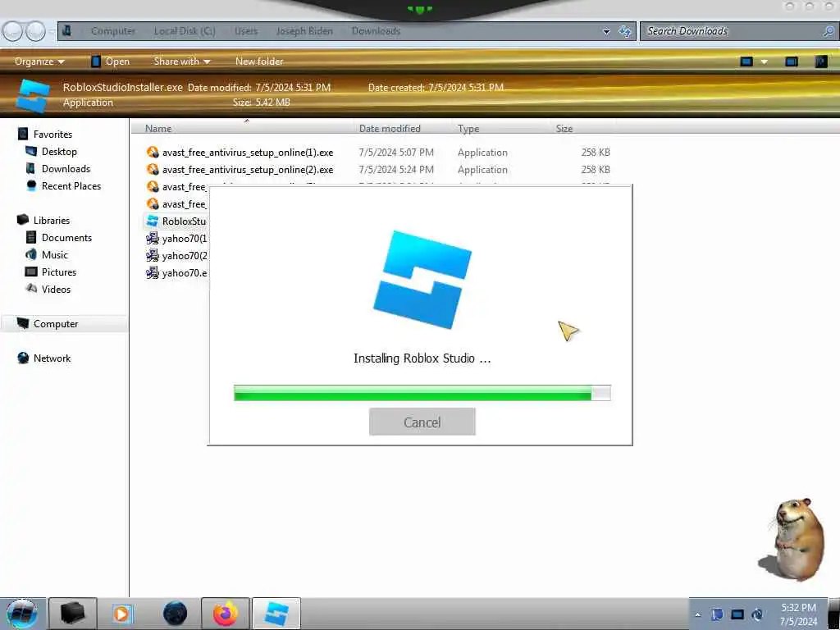This screenshot has width=840, height=630.
Task: Click the Open toolbar button
Action: [111, 62]
